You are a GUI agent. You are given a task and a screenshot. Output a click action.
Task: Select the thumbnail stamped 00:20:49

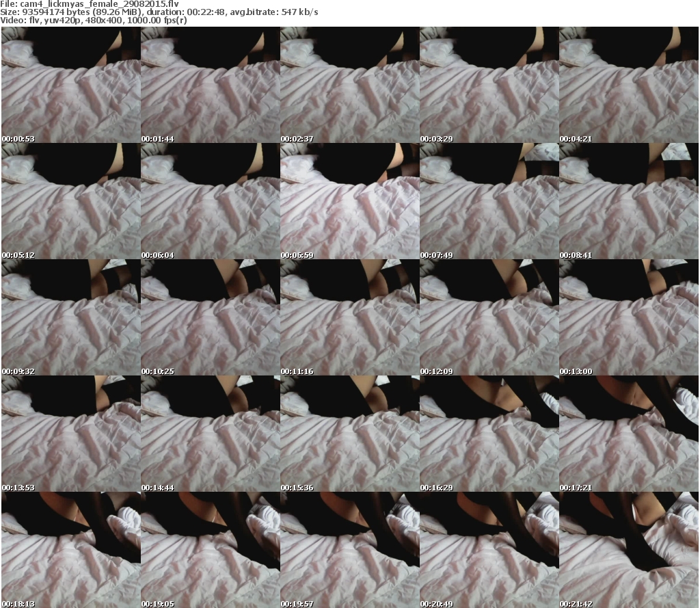[489, 550]
